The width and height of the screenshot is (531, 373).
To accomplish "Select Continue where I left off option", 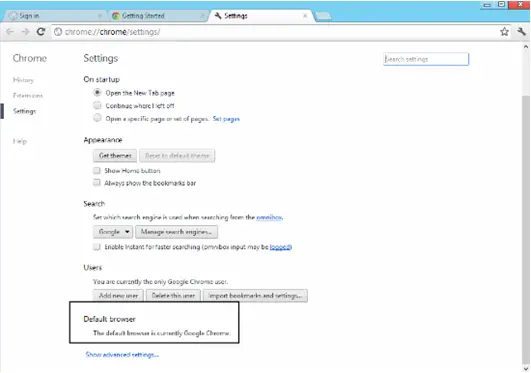I will tap(97, 105).
